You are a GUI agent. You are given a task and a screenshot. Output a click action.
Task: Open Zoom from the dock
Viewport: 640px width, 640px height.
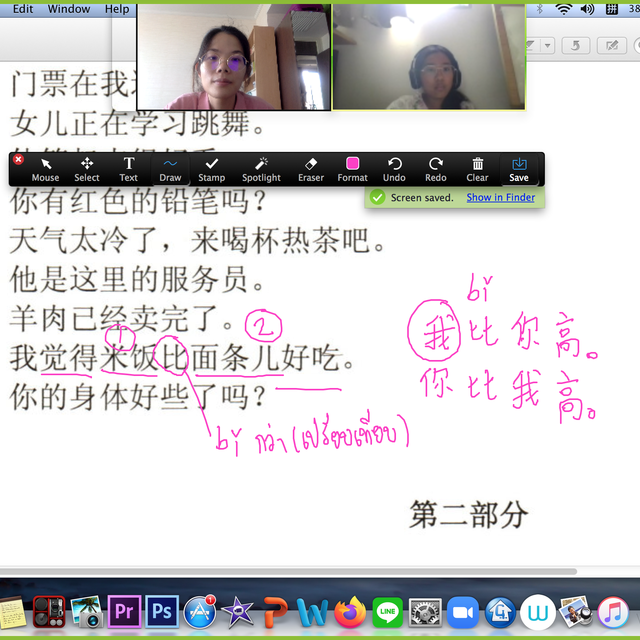(462, 611)
